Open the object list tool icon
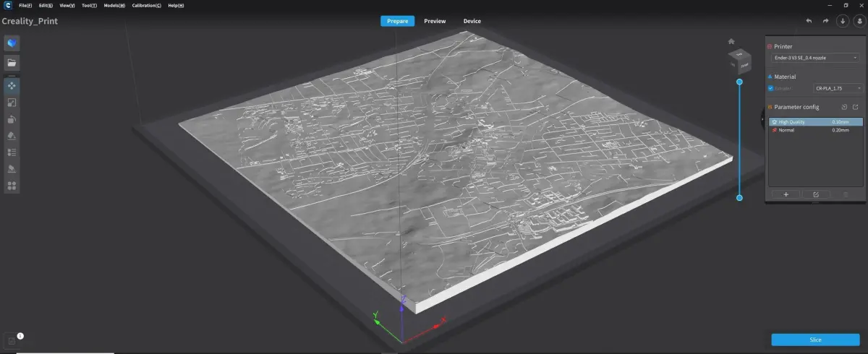 [12, 152]
